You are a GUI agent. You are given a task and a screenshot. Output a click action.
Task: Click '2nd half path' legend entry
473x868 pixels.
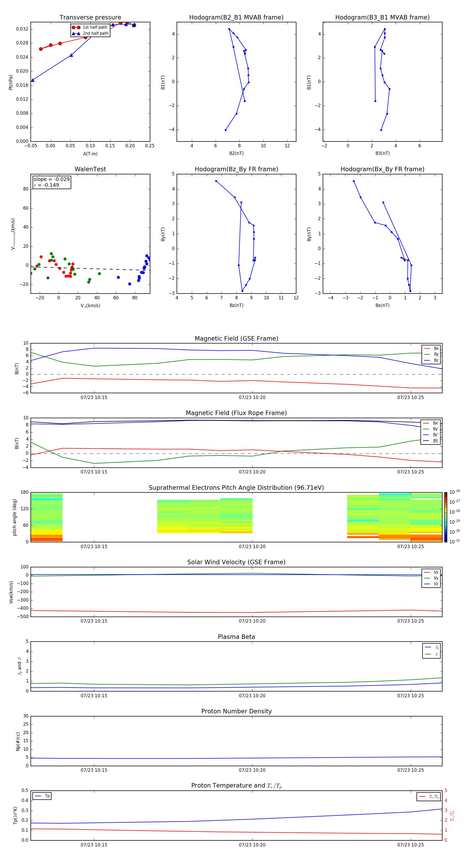tap(90, 33)
